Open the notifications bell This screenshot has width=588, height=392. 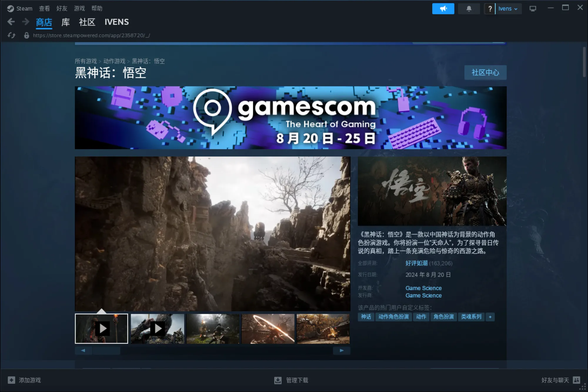[469, 9]
